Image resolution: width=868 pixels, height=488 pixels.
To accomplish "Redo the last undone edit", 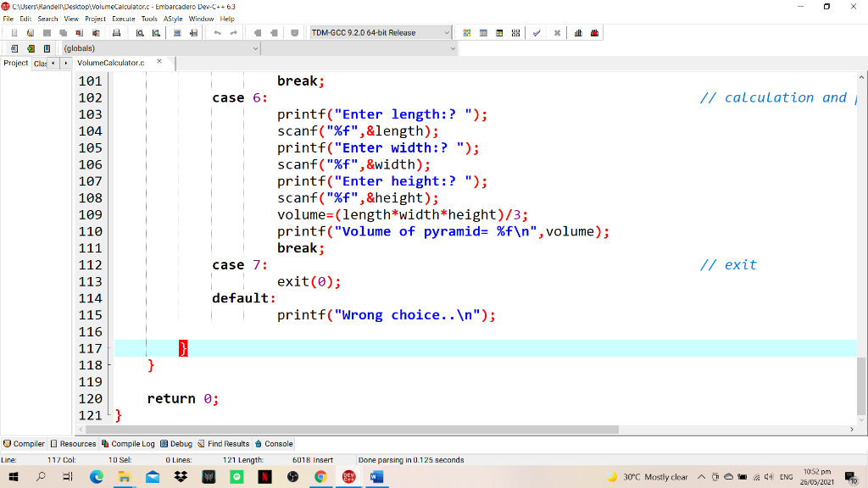I will coord(232,33).
